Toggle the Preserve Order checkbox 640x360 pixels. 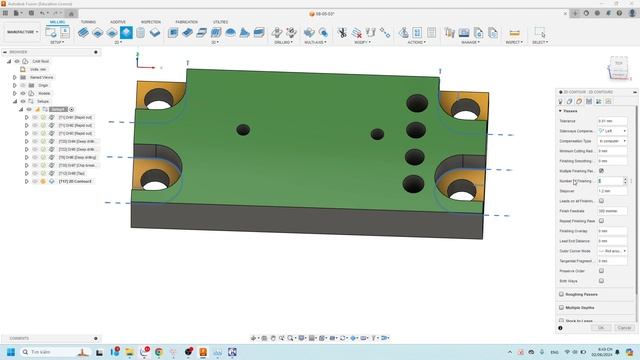click(601, 271)
